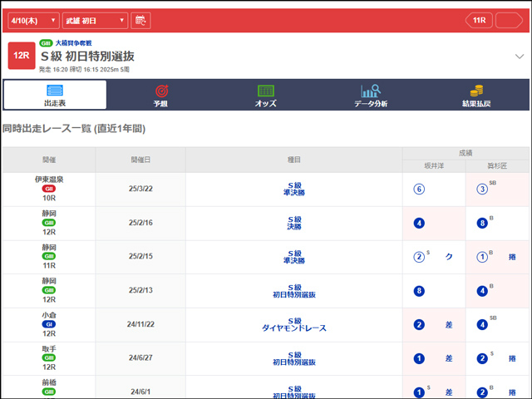Click the データ分析 chart icon

click(x=371, y=90)
